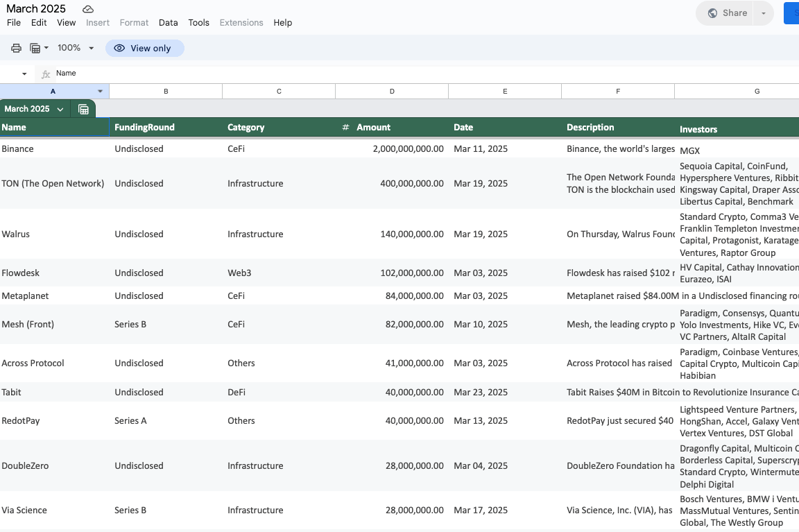Select the Mar 11, 2025 date cell
The image size is (799, 532).
click(505, 149)
